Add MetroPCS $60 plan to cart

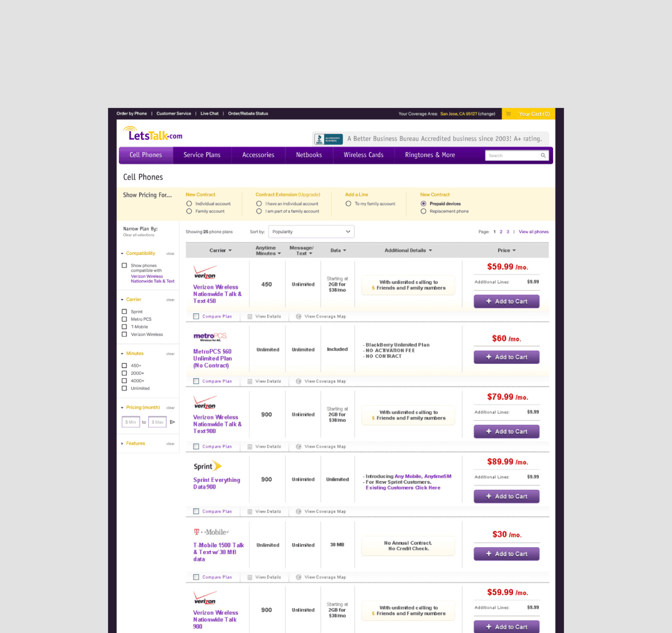tap(507, 357)
